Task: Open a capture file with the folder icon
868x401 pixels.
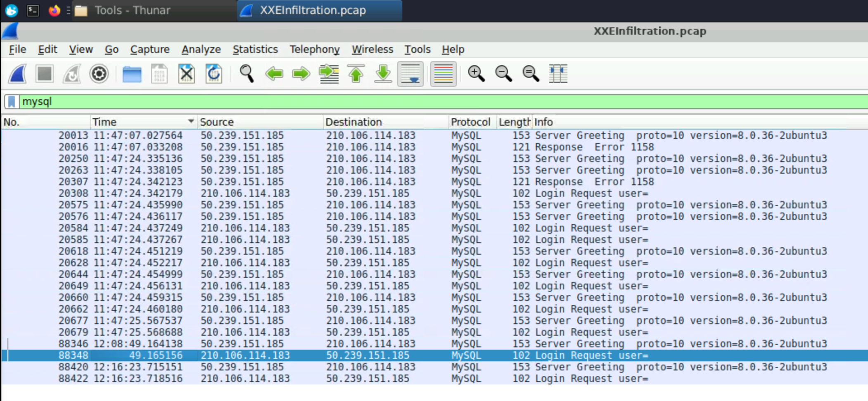Action: 132,74
